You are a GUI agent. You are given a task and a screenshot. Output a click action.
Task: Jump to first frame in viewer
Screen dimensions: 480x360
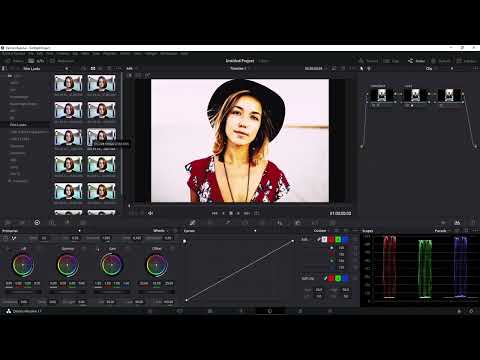point(215,213)
